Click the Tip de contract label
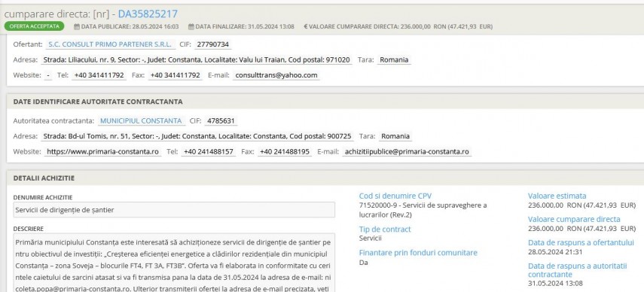The image size is (644, 292). click(385, 230)
